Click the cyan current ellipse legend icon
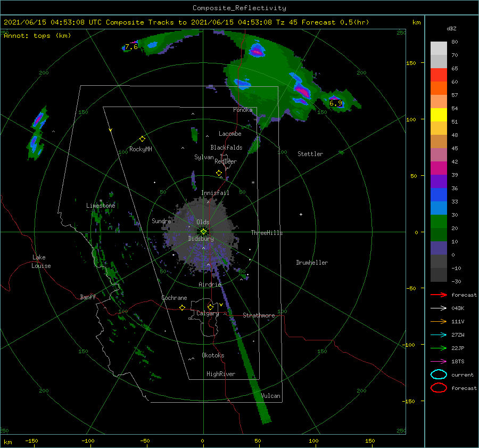Screen dimensions: 479x448 pyautogui.click(x=439, y=374)
